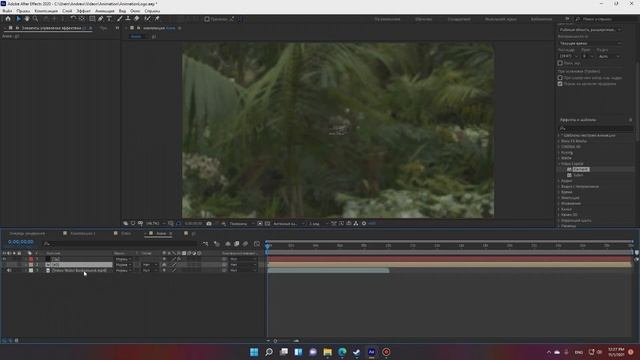640x360 pixels.
Task: Click the label color swatch of layer 3
Action: point(31,270)
